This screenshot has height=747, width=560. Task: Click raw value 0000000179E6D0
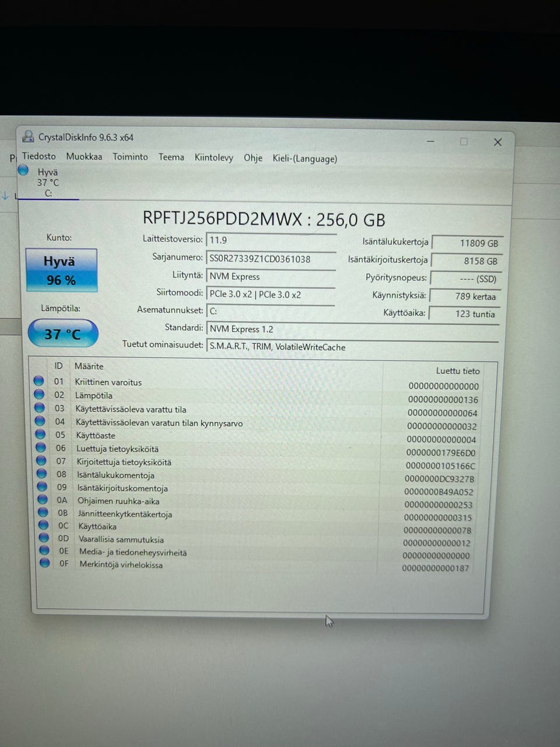pos(441,453)
